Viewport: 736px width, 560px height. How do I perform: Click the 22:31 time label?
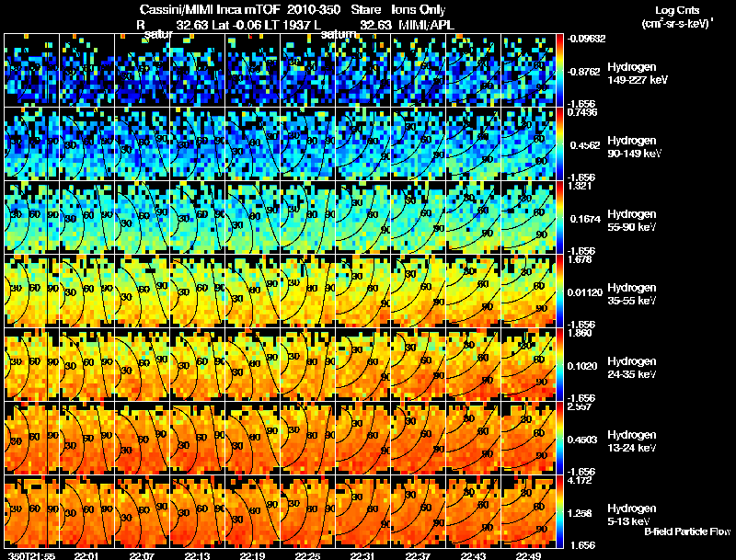(362, 556)
